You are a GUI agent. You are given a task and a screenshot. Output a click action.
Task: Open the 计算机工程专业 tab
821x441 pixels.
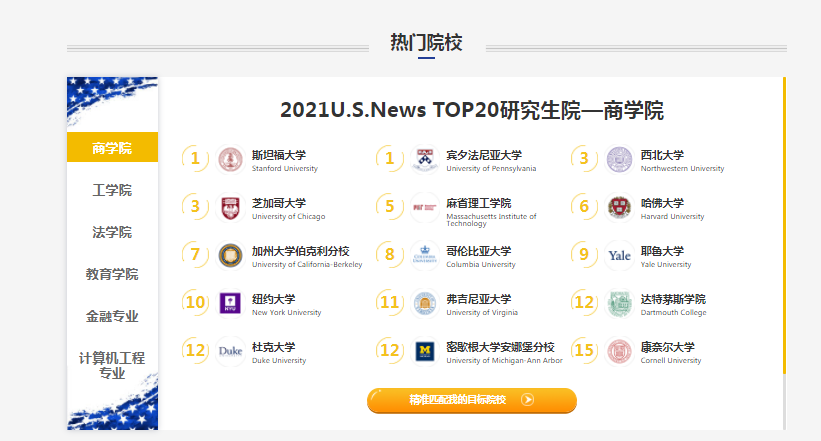[112, 366]
